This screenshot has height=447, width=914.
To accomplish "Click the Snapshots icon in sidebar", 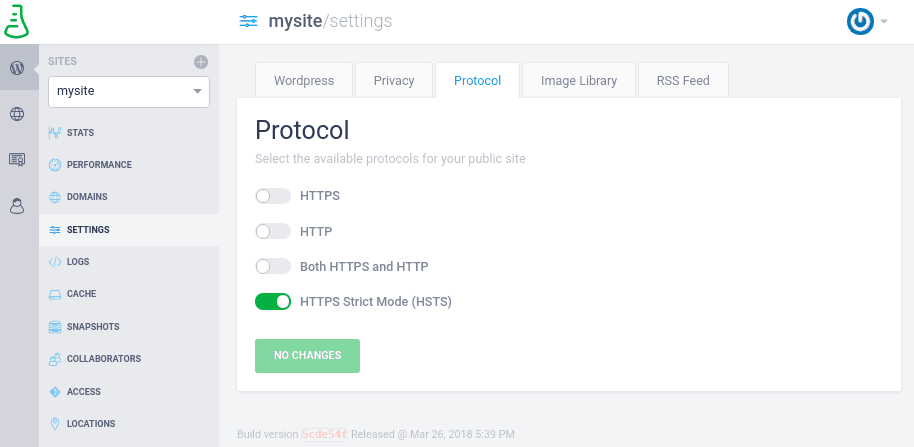I will (x=55, y=327).
